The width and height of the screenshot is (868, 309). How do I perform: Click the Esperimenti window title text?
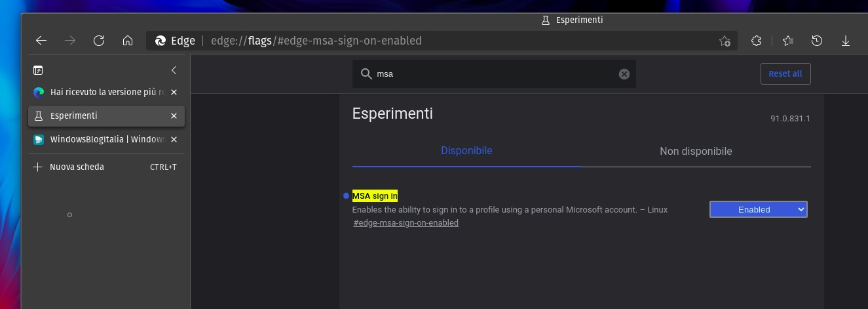tap(579, 20)
